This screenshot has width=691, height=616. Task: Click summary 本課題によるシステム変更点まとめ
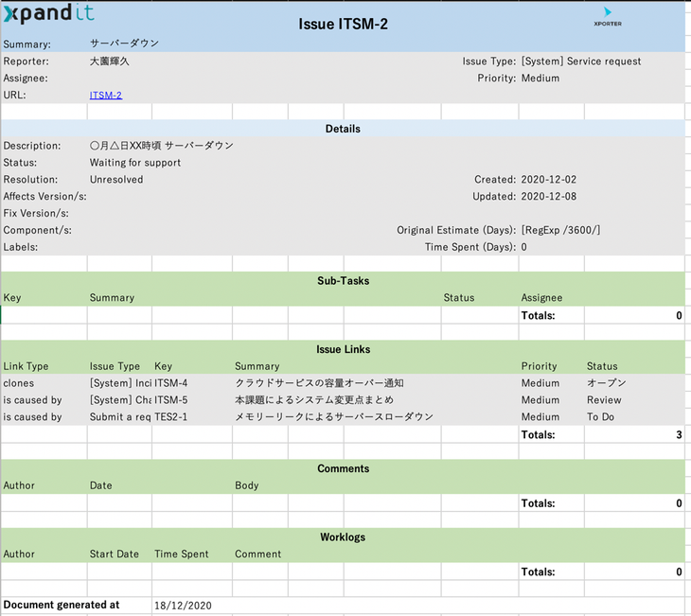coord(314,399)
